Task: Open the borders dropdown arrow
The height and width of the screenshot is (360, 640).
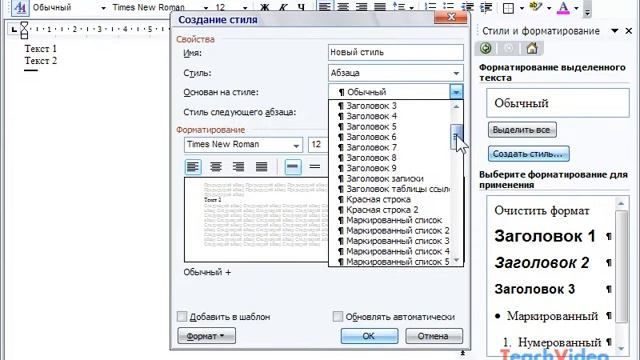Action: 522,8
